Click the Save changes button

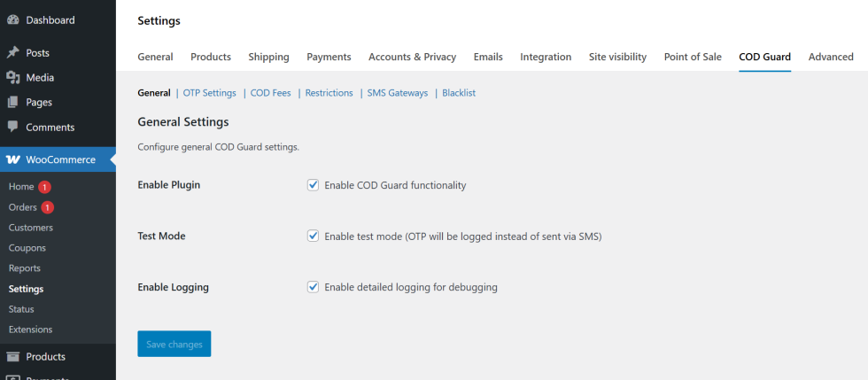click(x=174, y=344)
